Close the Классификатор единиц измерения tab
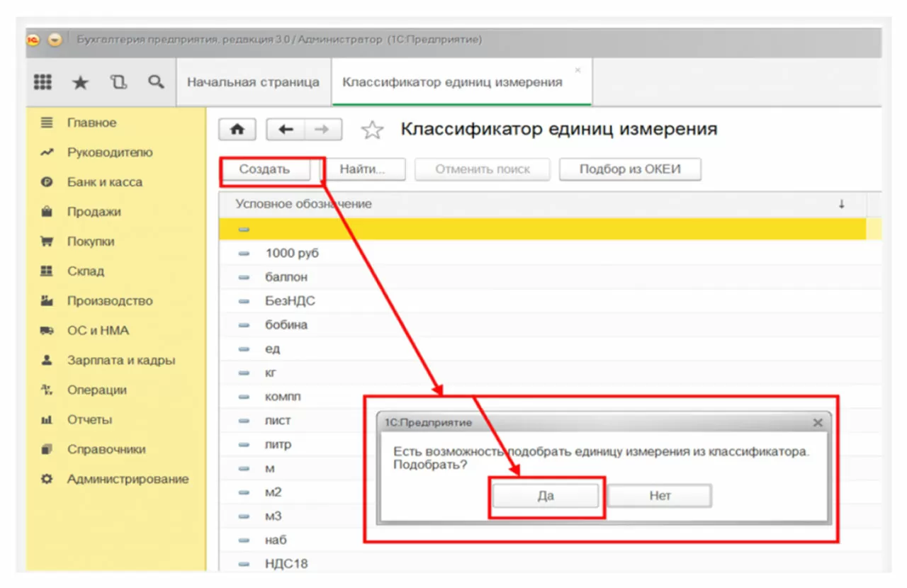This screenshot has height=588, width=907. (x=578, y=70)
